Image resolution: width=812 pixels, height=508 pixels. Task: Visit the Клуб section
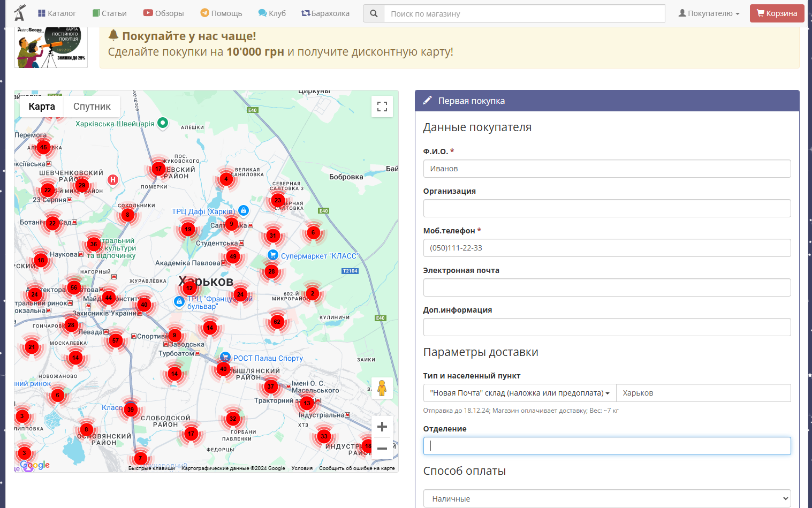click(x=272, y=13)
